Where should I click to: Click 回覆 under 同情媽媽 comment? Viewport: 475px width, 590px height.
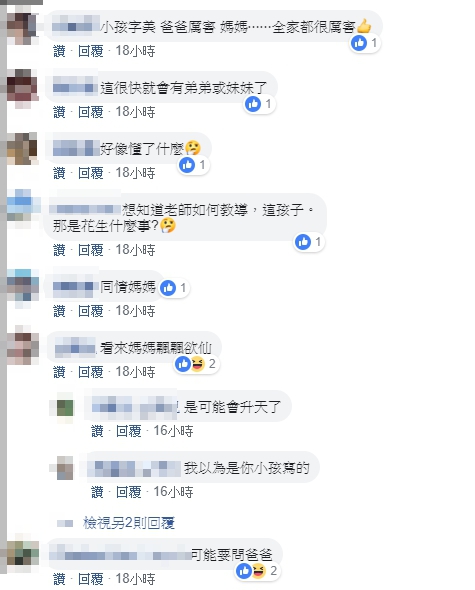[x=90, y=311]
